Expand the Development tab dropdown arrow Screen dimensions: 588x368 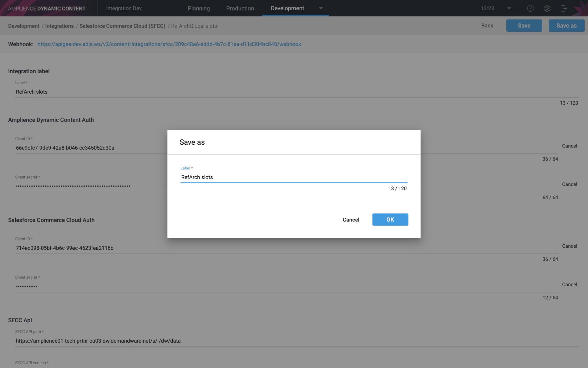pyautogui.click(x=321, y=8)
